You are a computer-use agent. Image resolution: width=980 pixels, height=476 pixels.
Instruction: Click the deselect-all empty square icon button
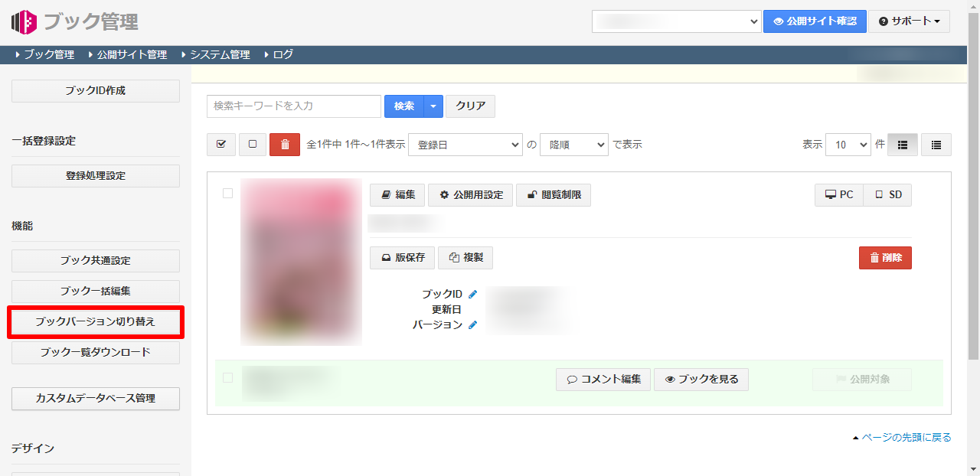(253, 145)
